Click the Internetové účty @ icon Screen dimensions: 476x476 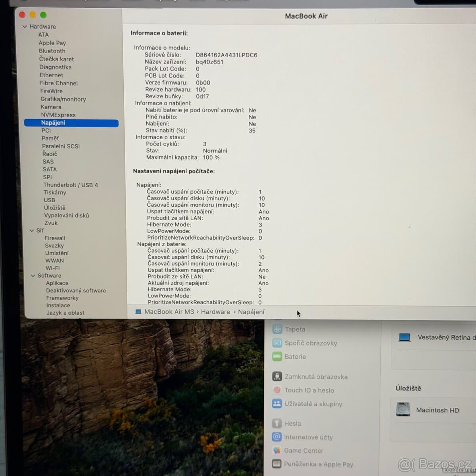277,437
